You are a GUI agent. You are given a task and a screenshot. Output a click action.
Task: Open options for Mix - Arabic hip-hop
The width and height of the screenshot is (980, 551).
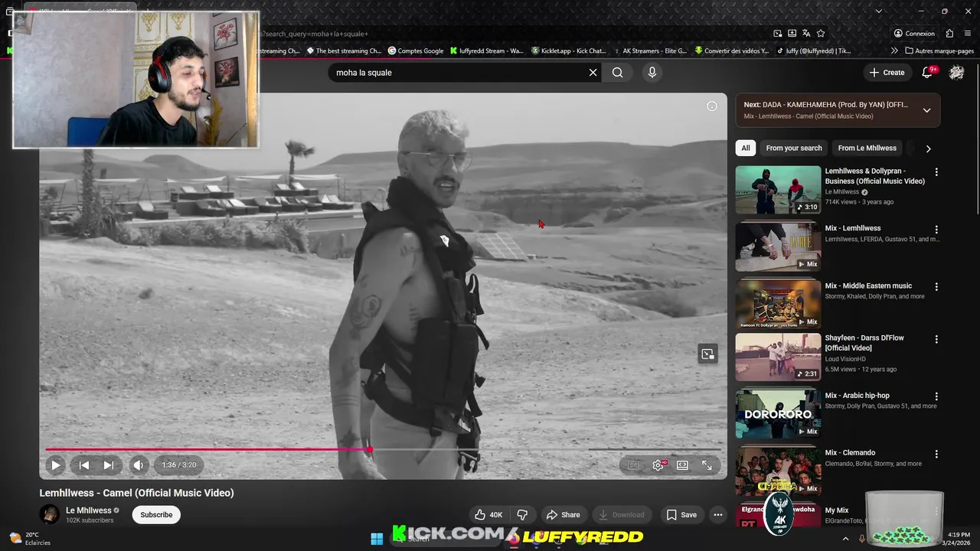(936, 396)
